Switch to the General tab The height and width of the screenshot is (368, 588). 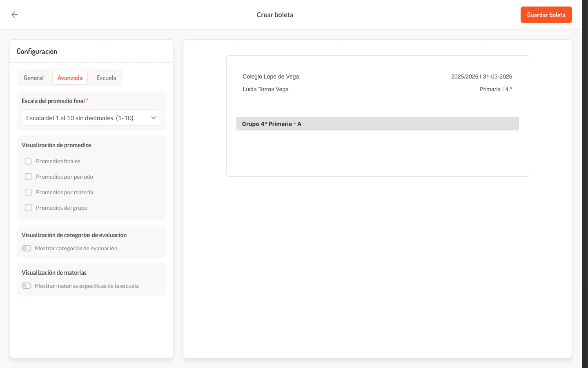coord(33,78)
